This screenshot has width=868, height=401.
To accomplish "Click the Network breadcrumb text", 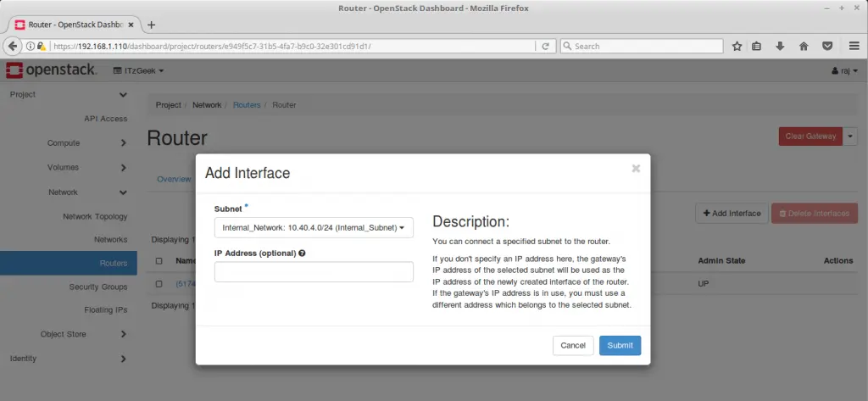I will point(207,104).
